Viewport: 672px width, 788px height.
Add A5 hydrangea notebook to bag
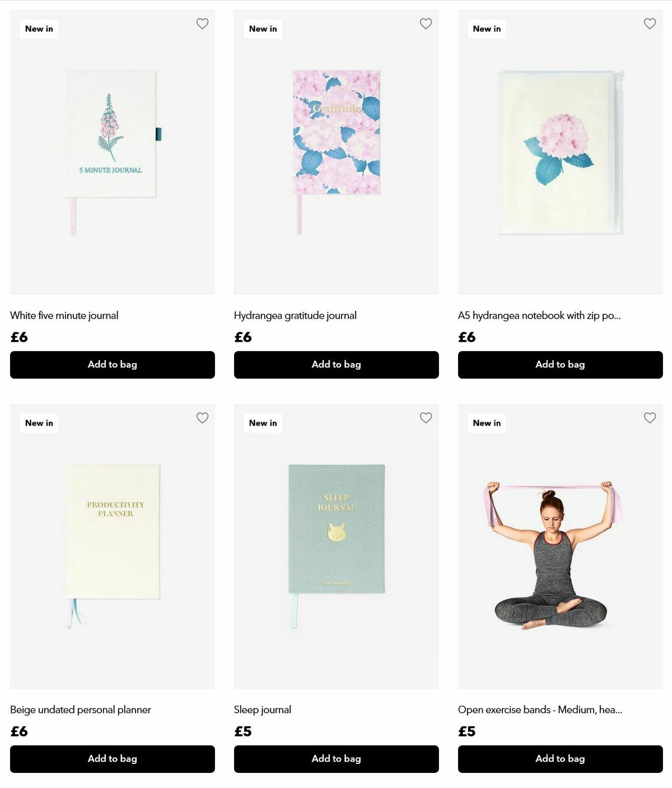tap(561, 365)
